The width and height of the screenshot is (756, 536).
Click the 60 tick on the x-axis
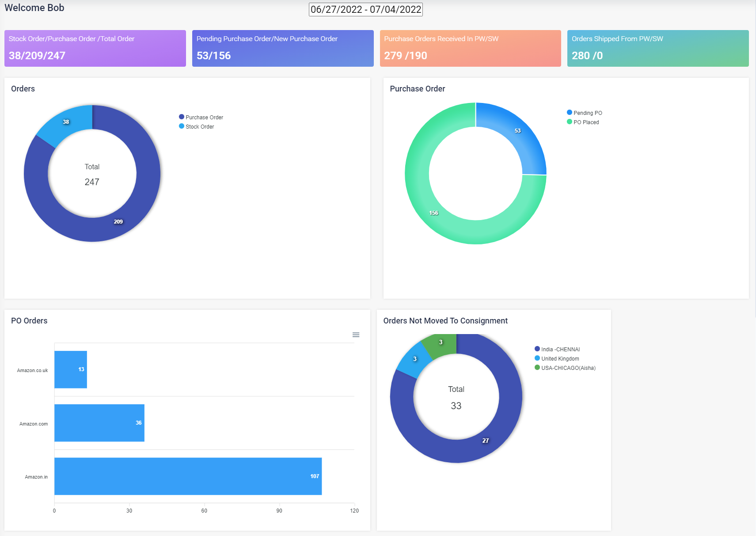pyautogui.click(x=204, y=511)
